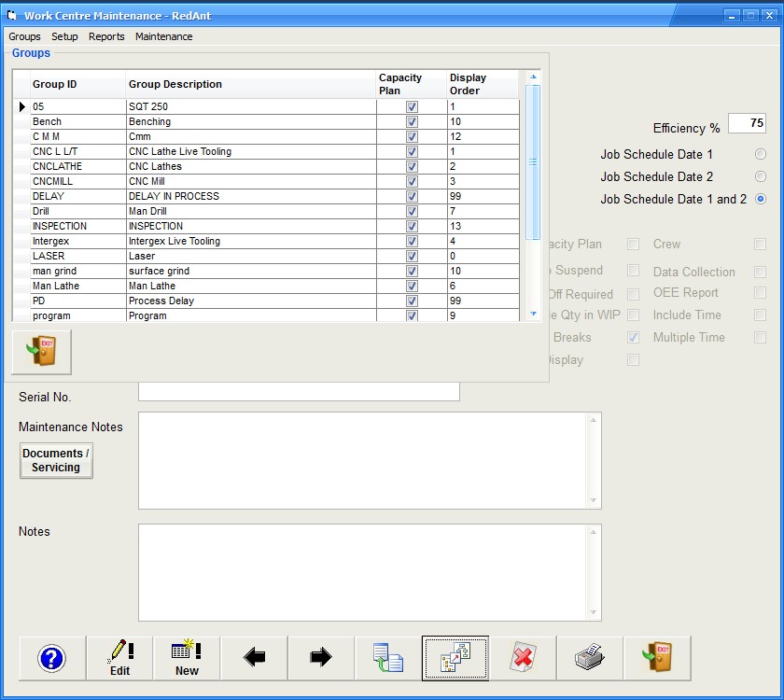Viewport: 784px width, 700px height.
Task: Click the Efficiency % input field
Action: pos(747,123)
